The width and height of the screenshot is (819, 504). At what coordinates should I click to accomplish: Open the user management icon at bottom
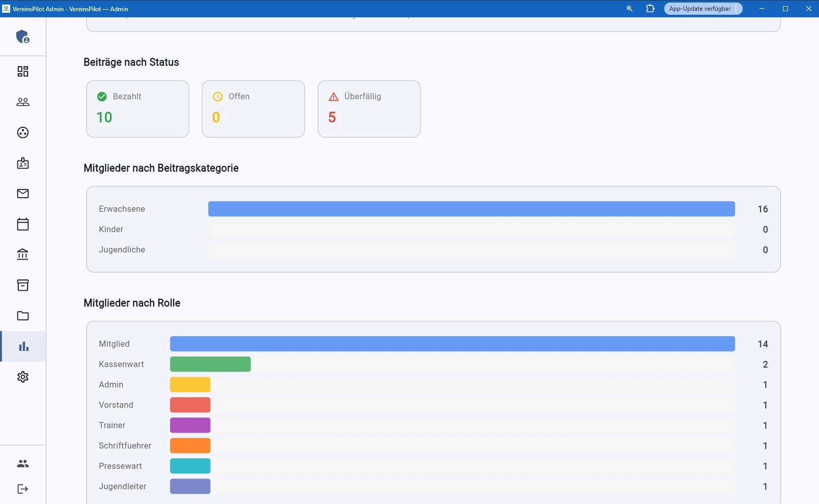(x=22, y=463)
